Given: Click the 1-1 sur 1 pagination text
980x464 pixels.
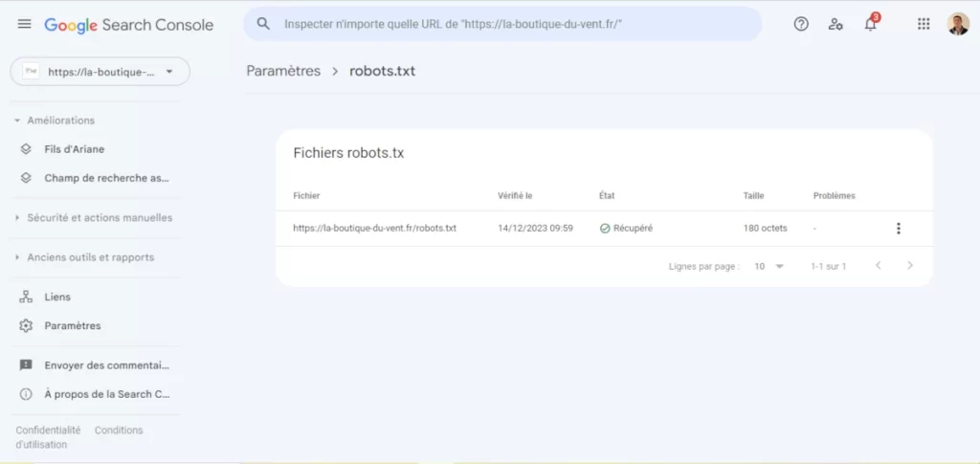Looking at the screenshot, I should coord(828,266).
